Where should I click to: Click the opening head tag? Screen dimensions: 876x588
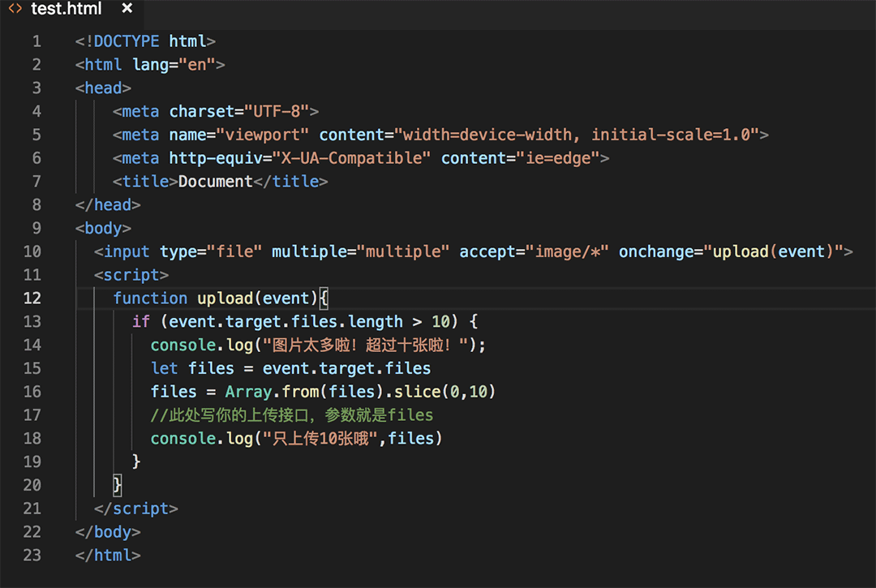tap(103, 88)
